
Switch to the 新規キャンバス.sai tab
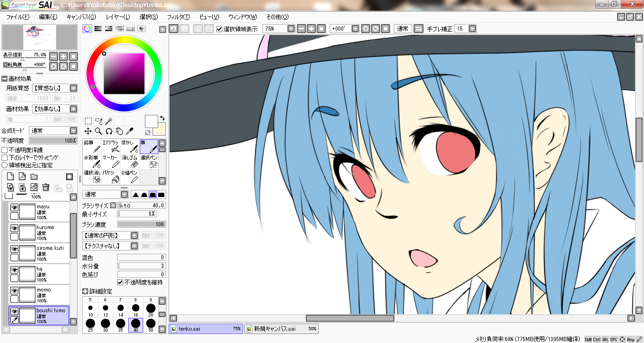281,329
